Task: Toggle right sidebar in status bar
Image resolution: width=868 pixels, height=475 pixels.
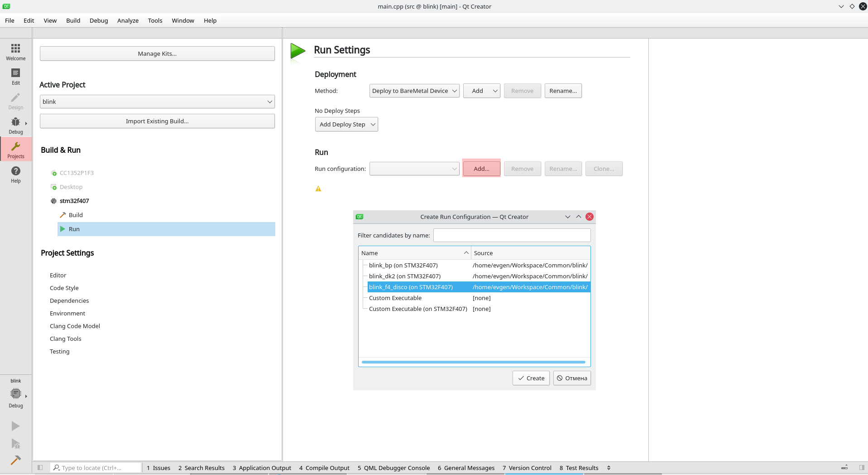Action: pyautogui.click(x=862, y=468)
